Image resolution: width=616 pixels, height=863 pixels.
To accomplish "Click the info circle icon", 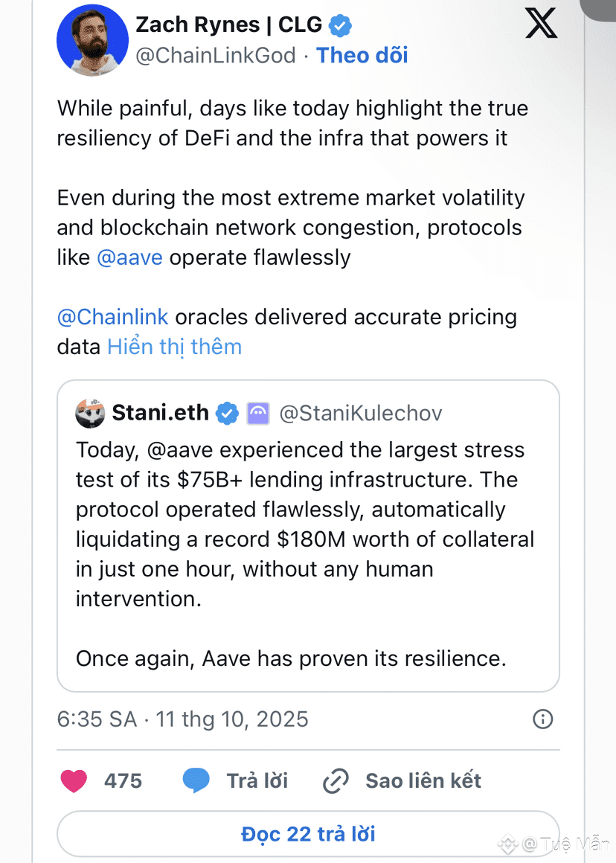I will pos(543,719).
